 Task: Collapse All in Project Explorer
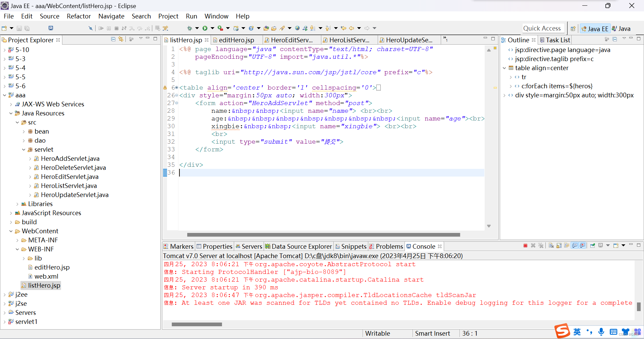(113, 39)
